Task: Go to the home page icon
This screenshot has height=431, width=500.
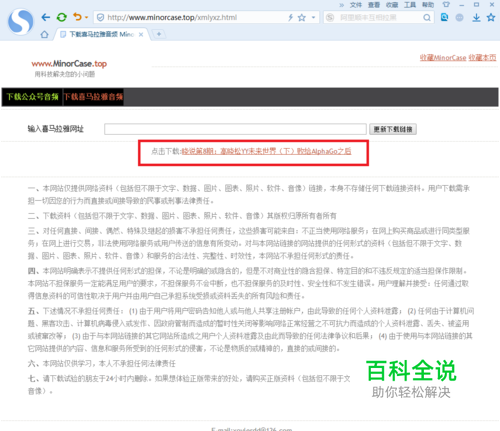Action: tap(44, 34)
